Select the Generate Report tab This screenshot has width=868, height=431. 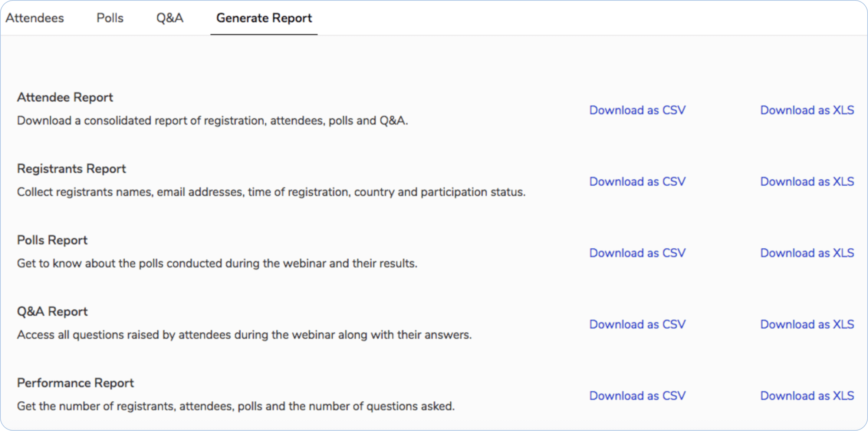pyautogui.click(x=264, y=18)
